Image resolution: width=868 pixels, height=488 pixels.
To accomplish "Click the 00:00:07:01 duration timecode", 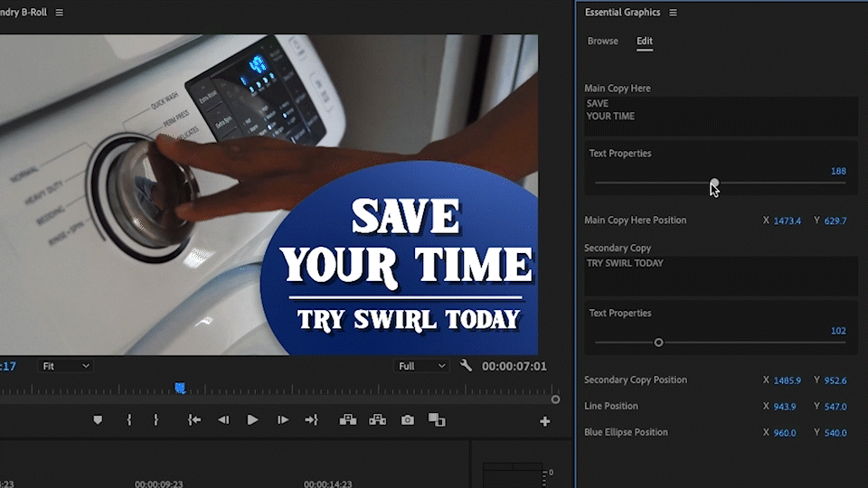I will (514, 366).
